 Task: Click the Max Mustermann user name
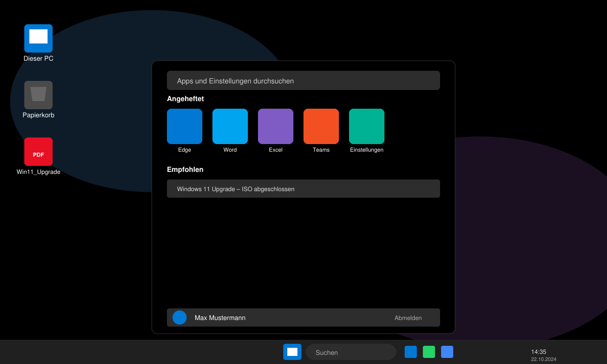[x=220, y=318]
